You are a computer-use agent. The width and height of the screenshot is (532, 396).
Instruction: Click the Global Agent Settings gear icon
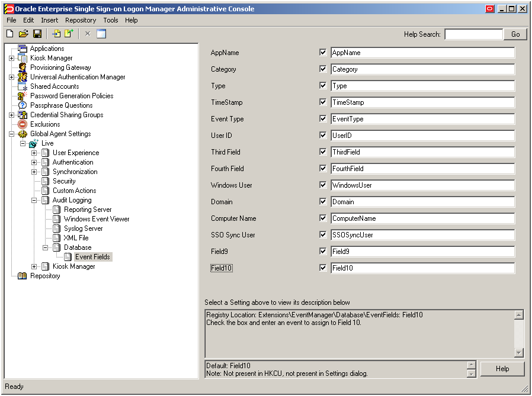coord(23,134)
